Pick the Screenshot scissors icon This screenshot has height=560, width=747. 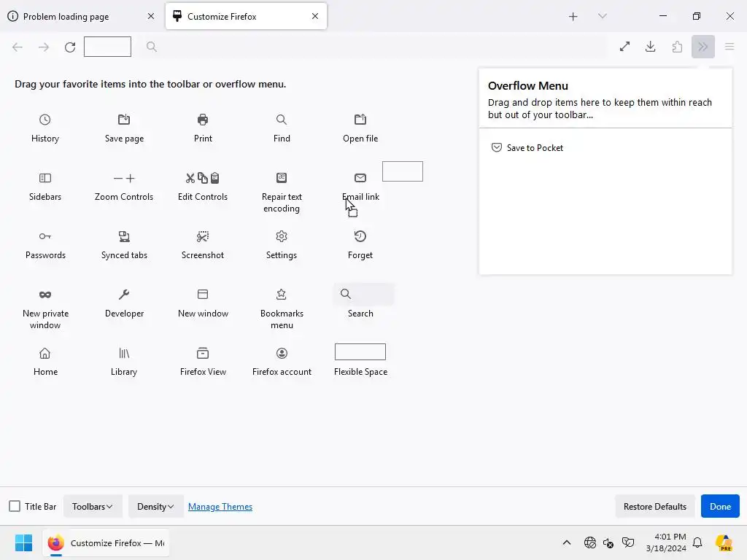click(x=203, y=236)
